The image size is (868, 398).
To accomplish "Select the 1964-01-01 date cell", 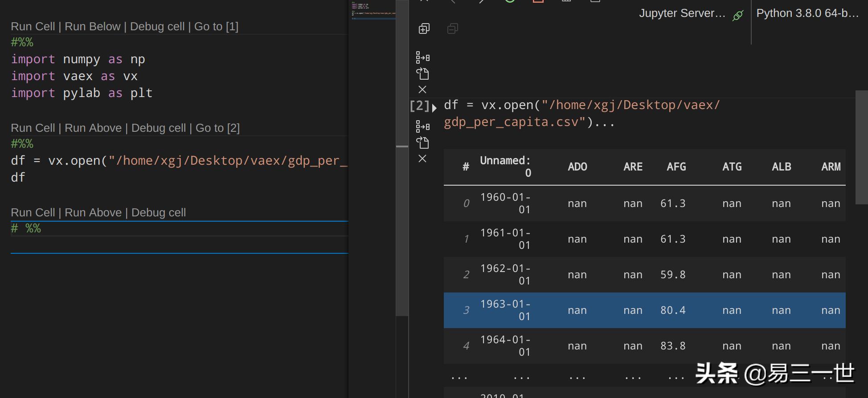I will (x=505, y=346).
